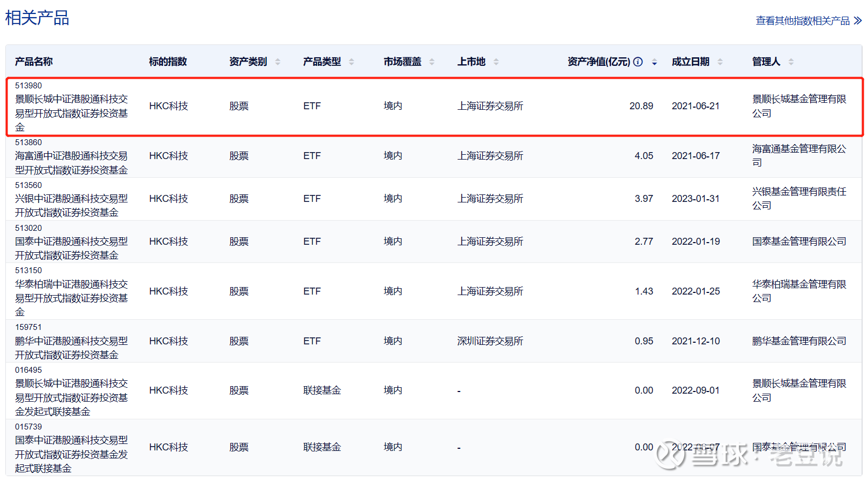Open fund 华泰柏瑞中证港股通科技交易型开放式指数证券投资基金
The image size is (868, 482).
(x=71, y=298)
